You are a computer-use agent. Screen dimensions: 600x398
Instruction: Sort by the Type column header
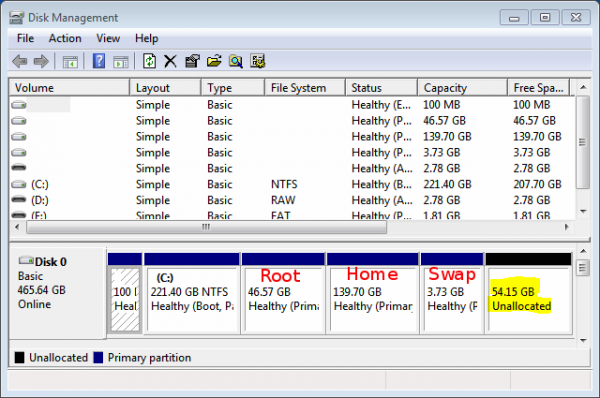(233, 88)
